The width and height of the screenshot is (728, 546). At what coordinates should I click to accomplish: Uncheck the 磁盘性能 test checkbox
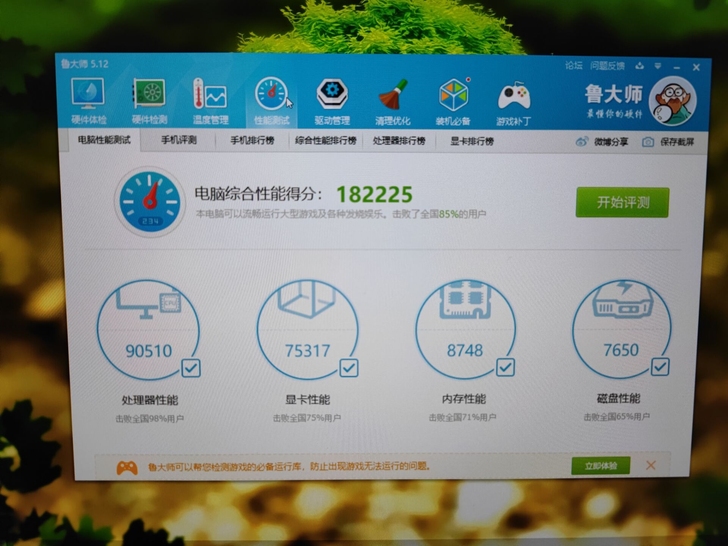pyautogui.click(x=660, y=366)
